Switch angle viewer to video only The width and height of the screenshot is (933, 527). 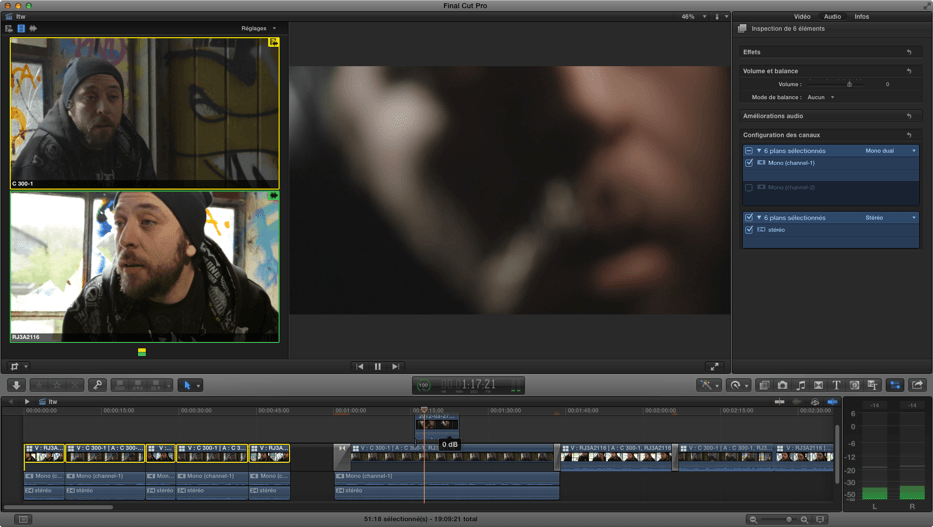(x=21, y=28)
